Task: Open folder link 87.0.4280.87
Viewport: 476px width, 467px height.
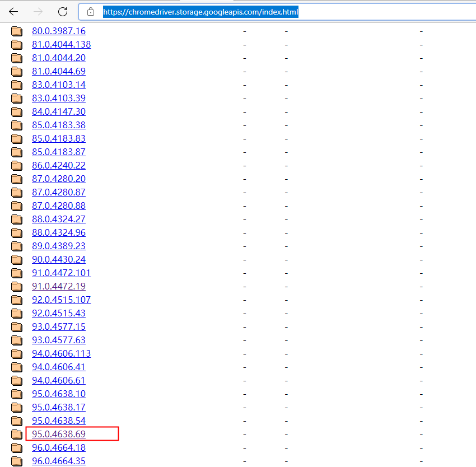Action: (59, 192)
